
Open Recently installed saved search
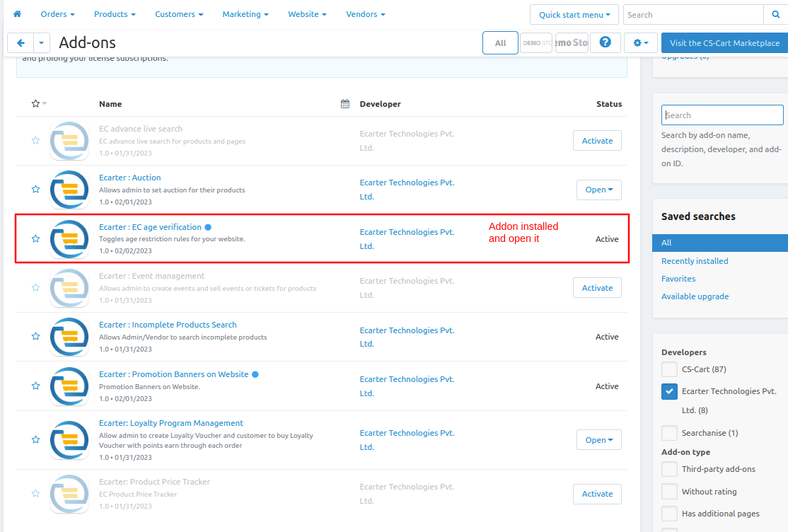695,261
